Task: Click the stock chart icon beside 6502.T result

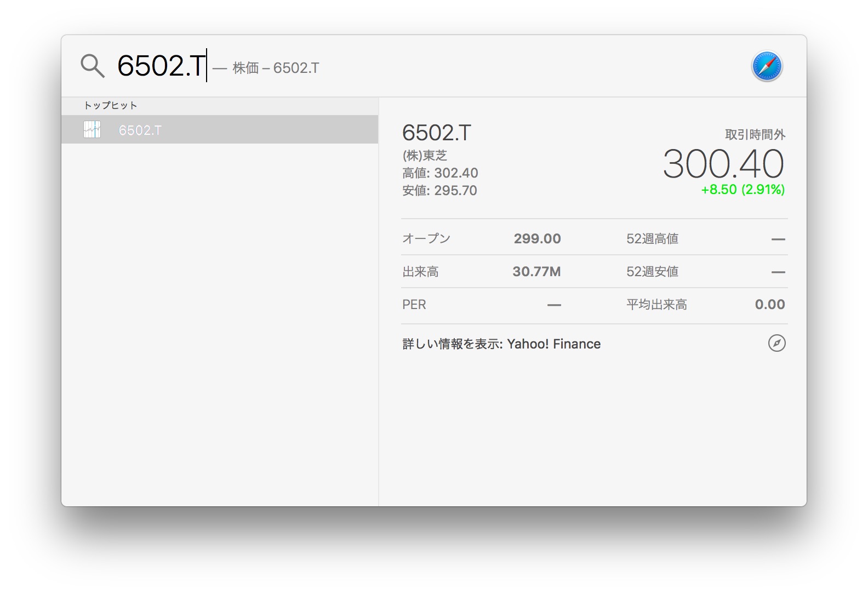Action: point(92,129)
